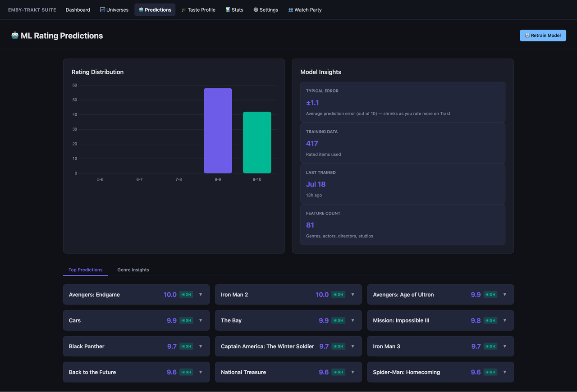
Task: Open the Watch Party page
Action: point(305,9)
